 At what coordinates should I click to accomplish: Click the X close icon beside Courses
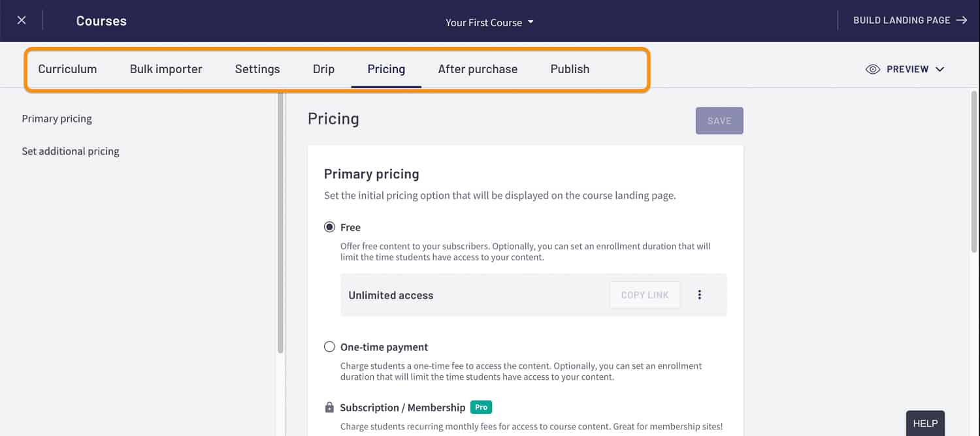coord(22,20)
